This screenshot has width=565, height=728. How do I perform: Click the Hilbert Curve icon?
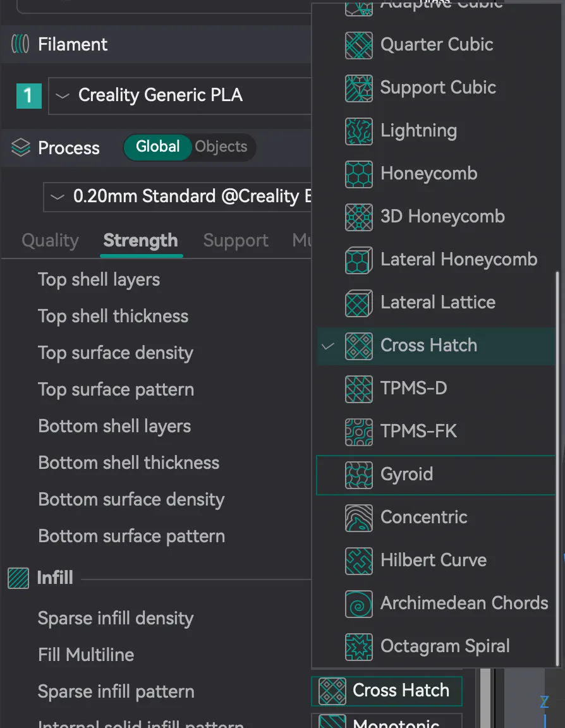pos(358,561)
